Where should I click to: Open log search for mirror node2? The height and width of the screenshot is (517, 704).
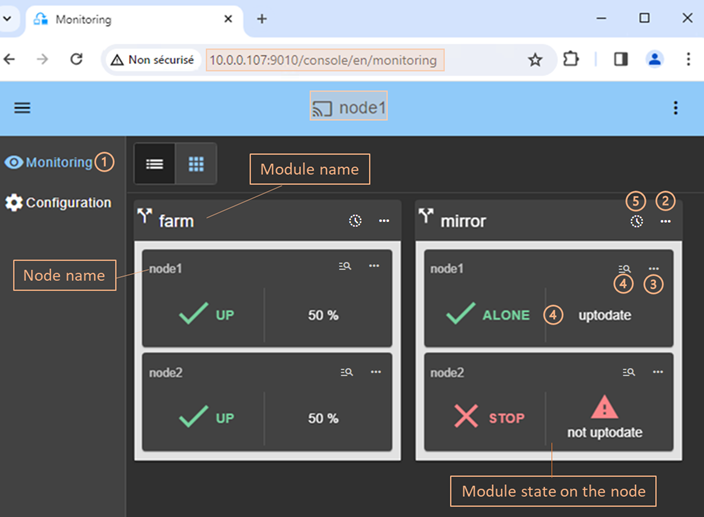coord(628,372)
